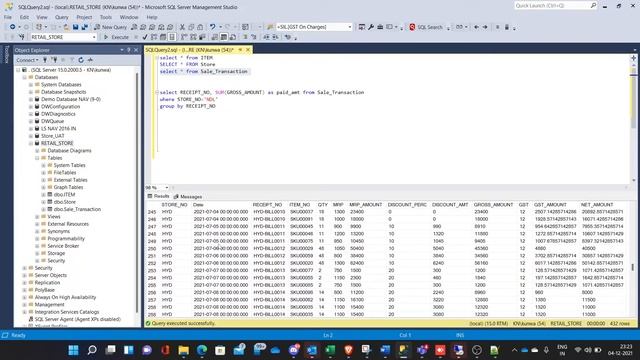This screenshot has width=640, height=360.
Task: Expand the Store_UAT database node
Action: 31,136
